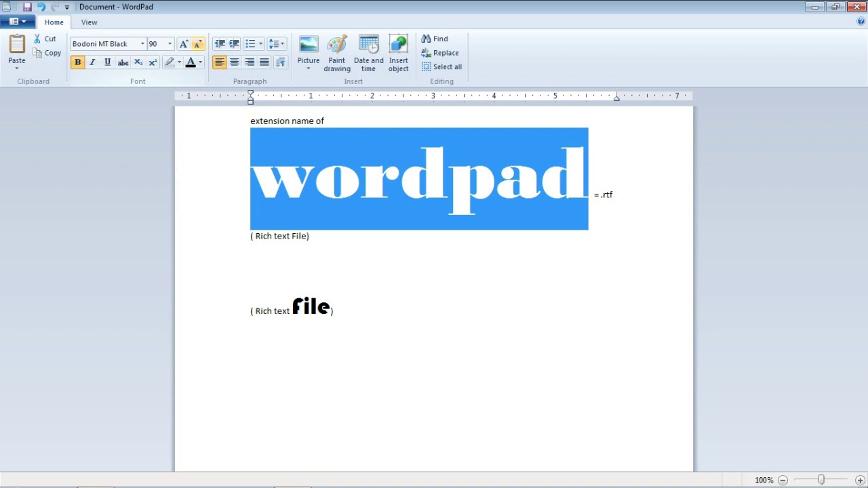Paste clipboard contents with Paste icon
Image resolution: width=868 pixels, height=488 pixels.
tap(17, 45)
